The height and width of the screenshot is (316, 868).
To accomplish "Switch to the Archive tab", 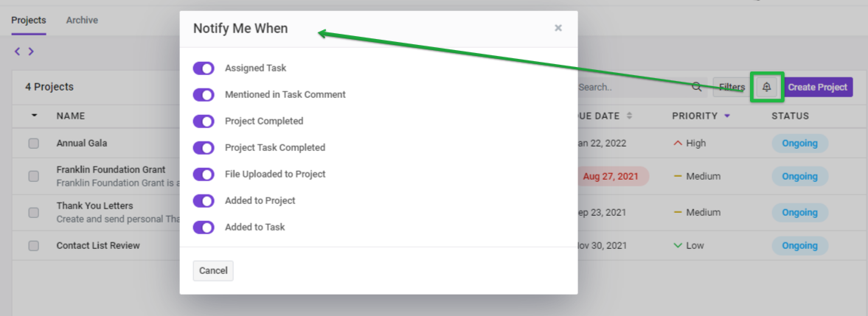I will (82, 21).
